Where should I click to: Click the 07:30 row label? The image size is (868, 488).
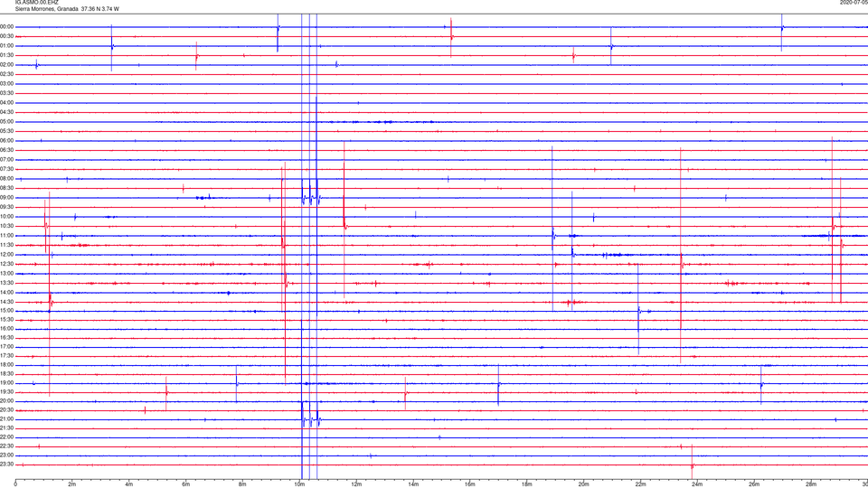pos(7,169)
